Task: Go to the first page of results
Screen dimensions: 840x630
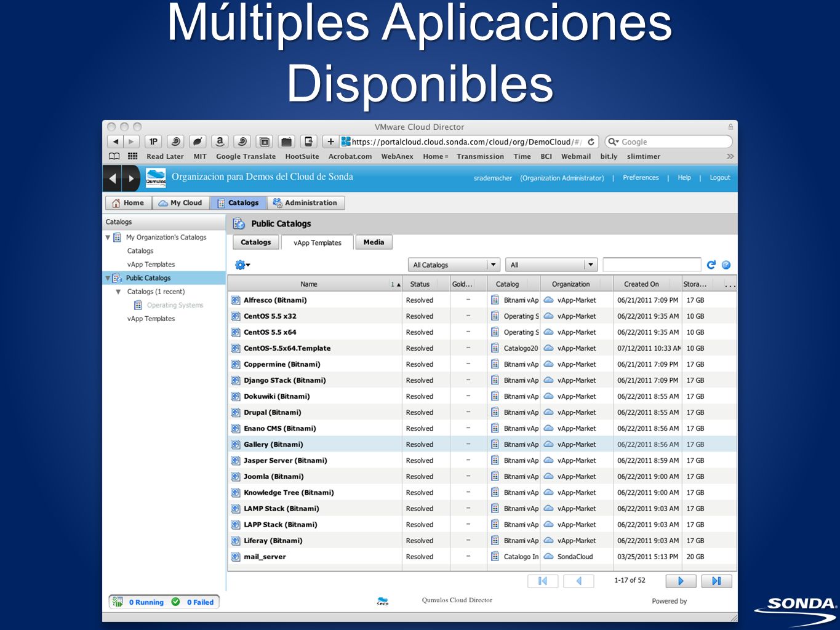Action: pyautogui.click(x=543, y=581)
